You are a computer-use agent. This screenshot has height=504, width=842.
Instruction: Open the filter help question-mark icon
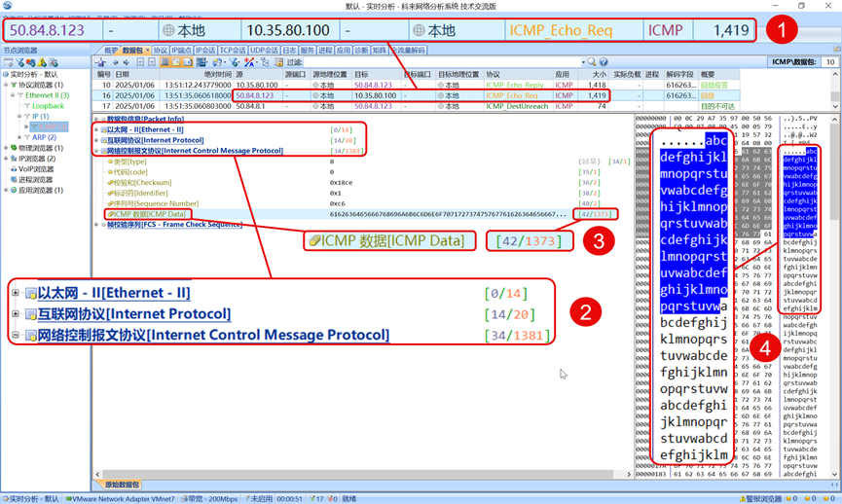click(x=604, y=62)
